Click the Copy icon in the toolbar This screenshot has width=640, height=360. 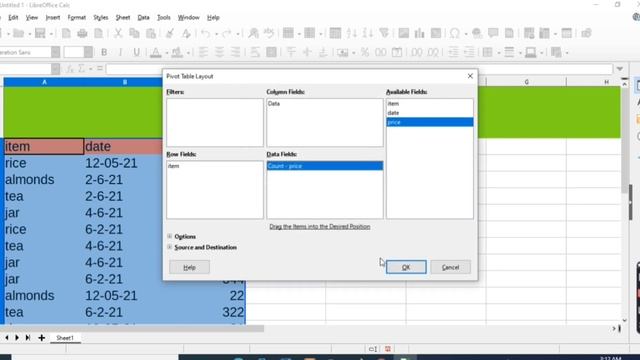coord(134,33)
